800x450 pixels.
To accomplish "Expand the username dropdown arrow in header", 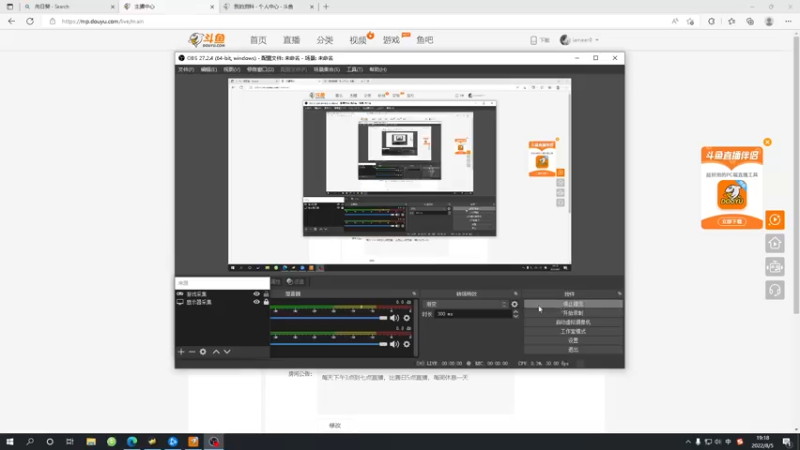I will coord(597,40).
